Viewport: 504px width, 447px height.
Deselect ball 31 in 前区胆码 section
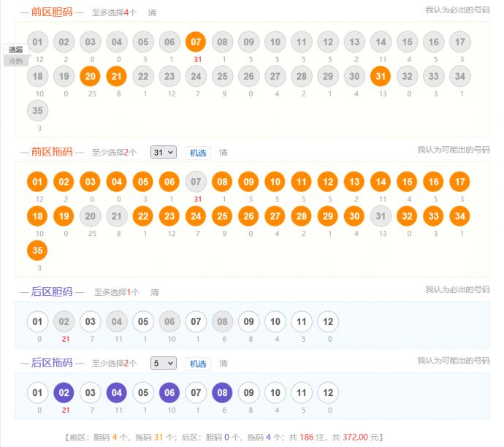380,76
